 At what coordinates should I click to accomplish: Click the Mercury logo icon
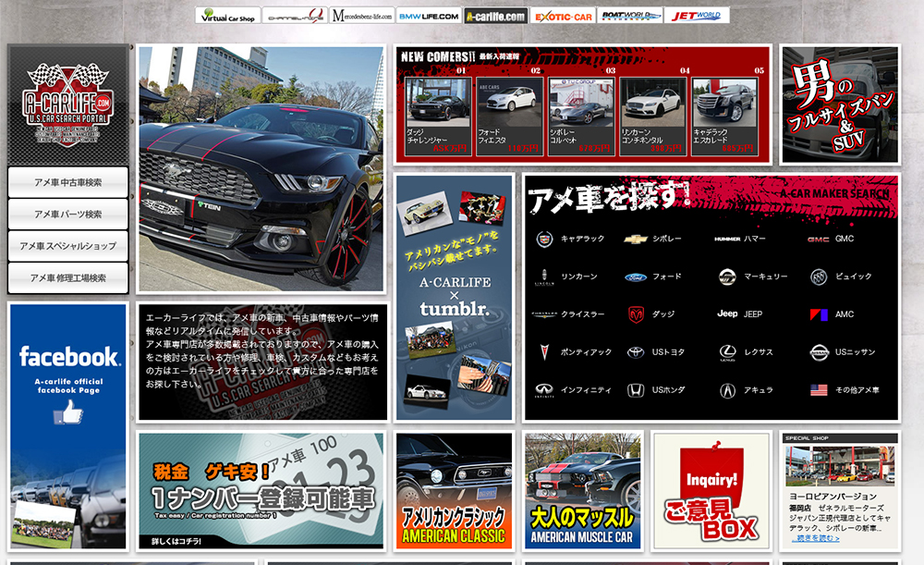pos(727,276)
